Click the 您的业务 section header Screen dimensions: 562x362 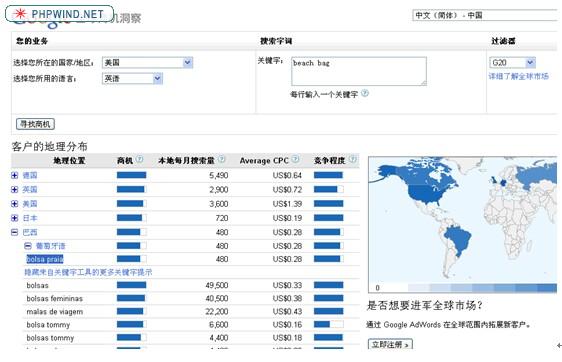[x=32, y=41]
